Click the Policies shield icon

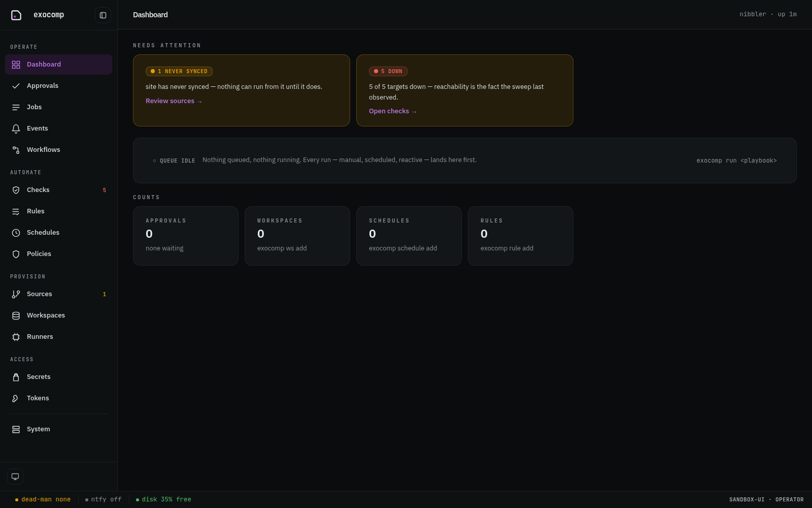pyautogui.click(x=16, y=254)
